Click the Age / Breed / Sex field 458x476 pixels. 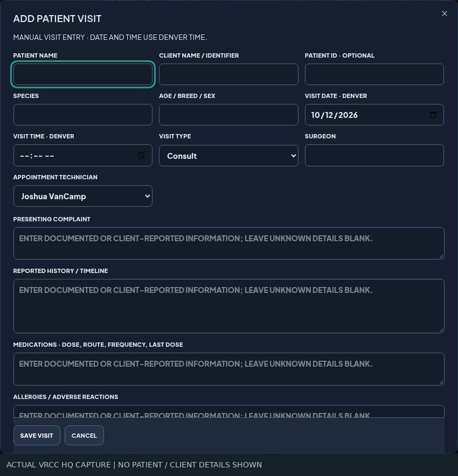228,115
